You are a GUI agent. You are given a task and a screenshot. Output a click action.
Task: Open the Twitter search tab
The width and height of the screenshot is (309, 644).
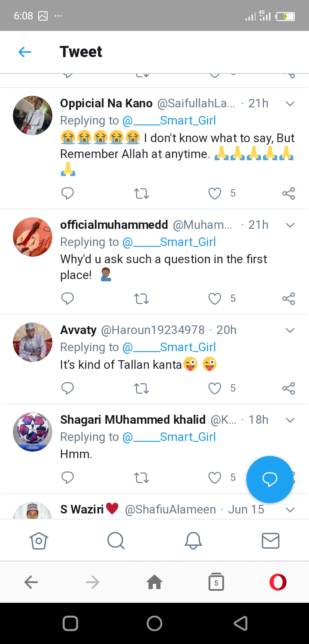pyautogui.click(x=116, y=541)
